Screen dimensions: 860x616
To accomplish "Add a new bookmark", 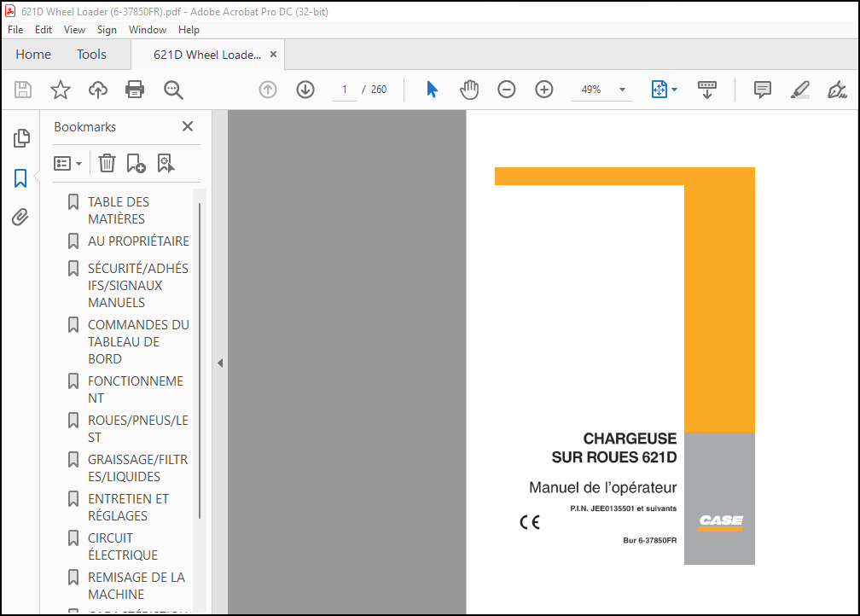I will click(x=136, y=163).
